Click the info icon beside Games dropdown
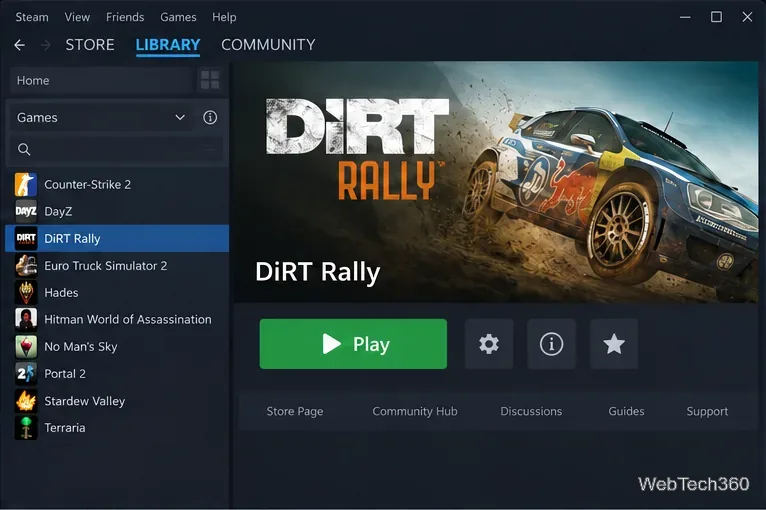The image size is (766, 510). coord(210,117)
